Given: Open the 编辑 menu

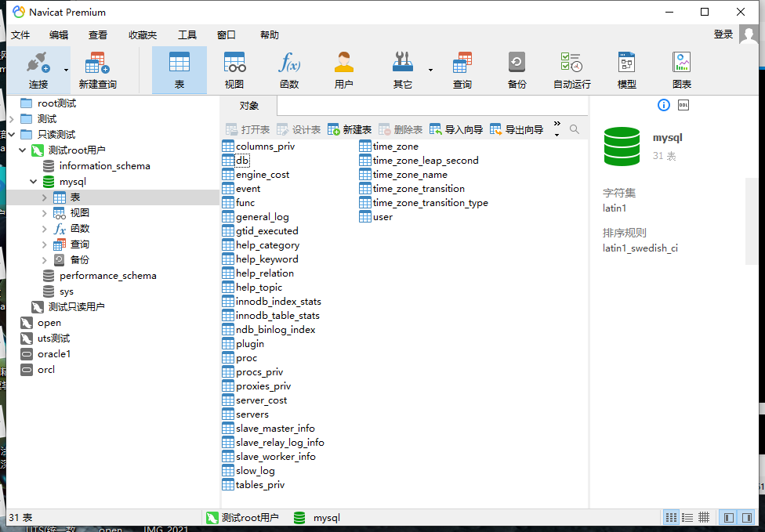Looking at the screenshot, I should coord(59,34).
